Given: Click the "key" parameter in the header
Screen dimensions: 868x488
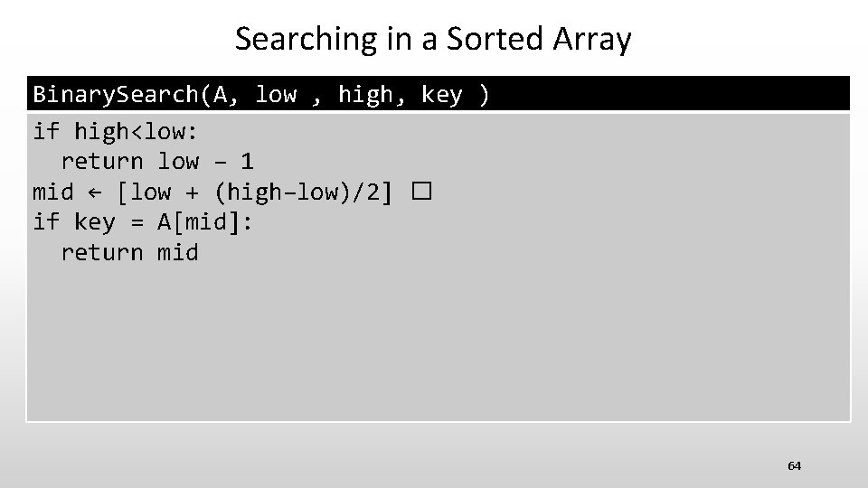Looking at the screenshot, I should (x=441, y=94).
